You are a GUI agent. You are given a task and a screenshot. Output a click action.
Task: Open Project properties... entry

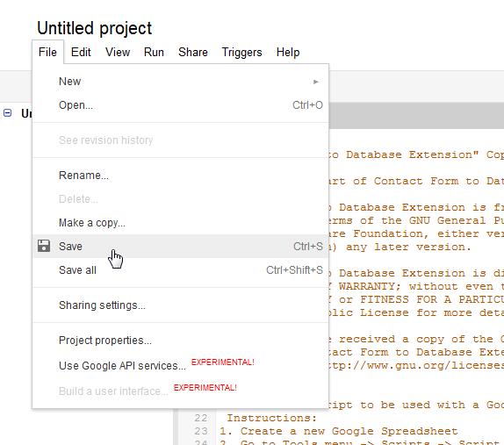(180, 341)
